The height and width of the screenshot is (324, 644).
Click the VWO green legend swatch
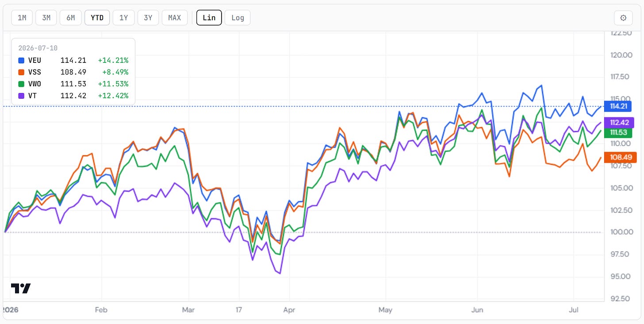coord(21,84)
